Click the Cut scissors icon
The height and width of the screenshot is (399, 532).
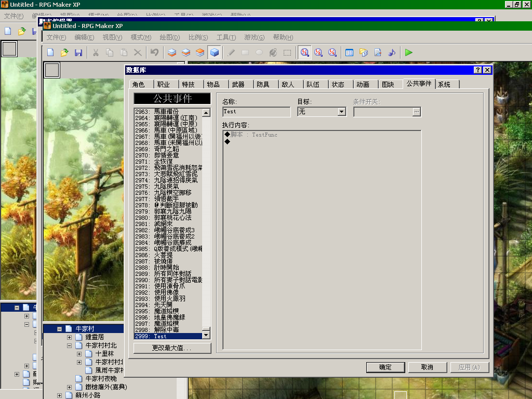(x=96, y=52)
